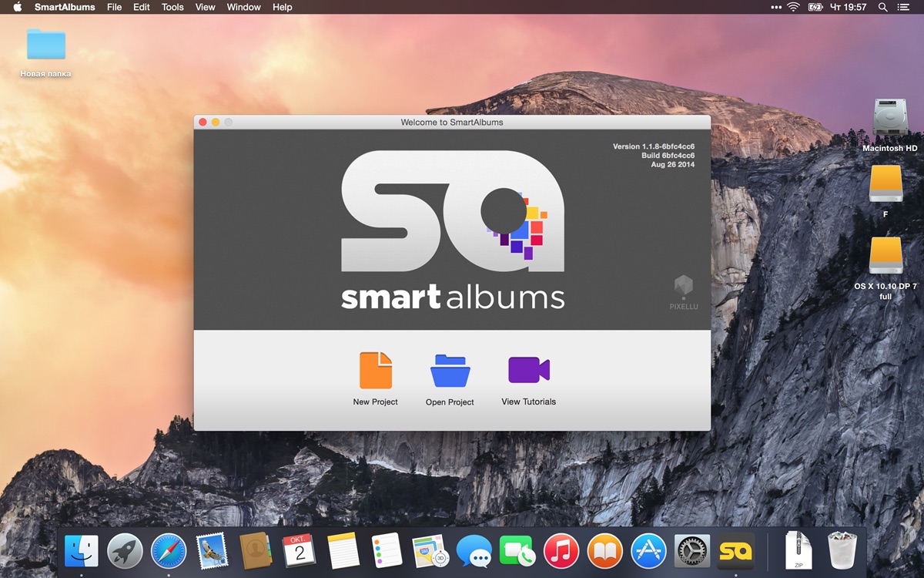Open App Store in Dock
Image resolution: width=924 pixels, height=578 pixels.
648,551
